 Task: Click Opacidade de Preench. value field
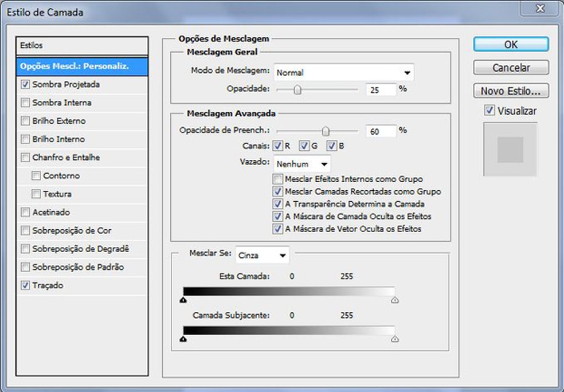tap(381, 132)
